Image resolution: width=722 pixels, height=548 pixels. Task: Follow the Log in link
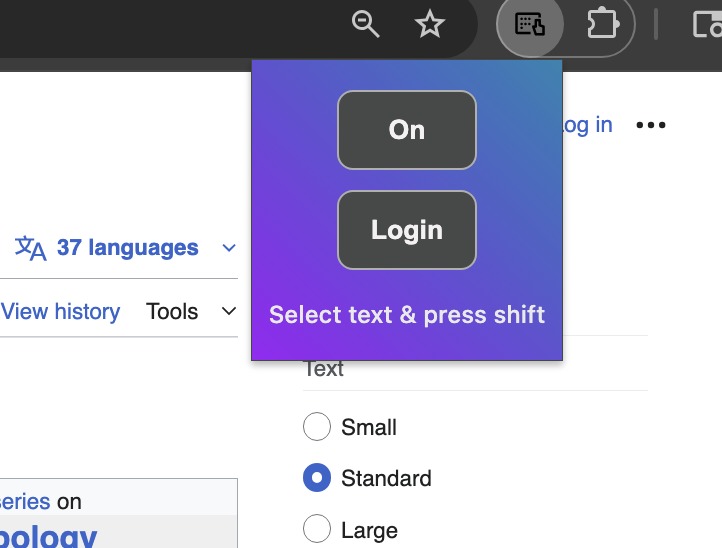588,125
